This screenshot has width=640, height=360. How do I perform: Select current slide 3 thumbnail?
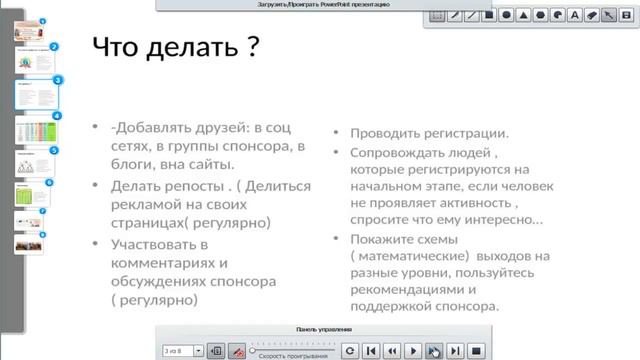[37, 95]
